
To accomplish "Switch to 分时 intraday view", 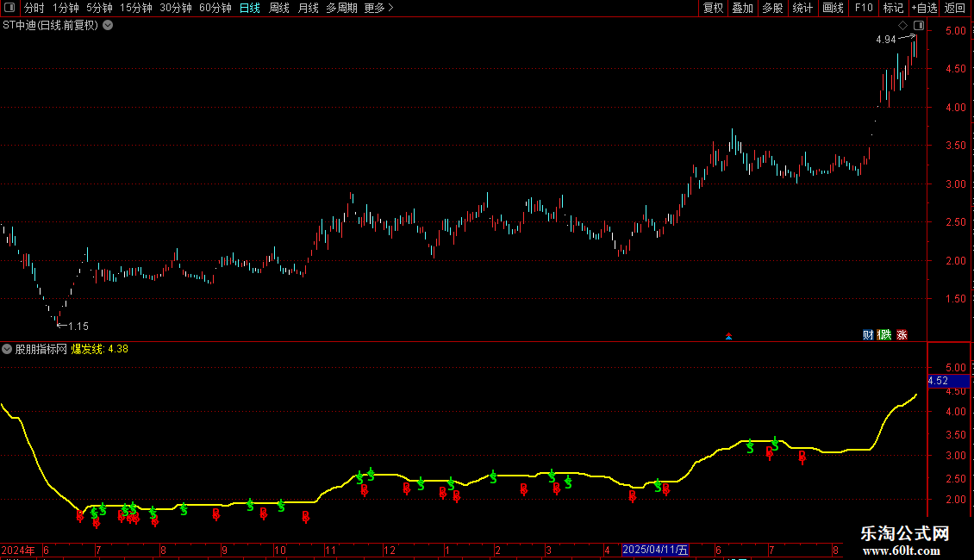I will [34, 8].
